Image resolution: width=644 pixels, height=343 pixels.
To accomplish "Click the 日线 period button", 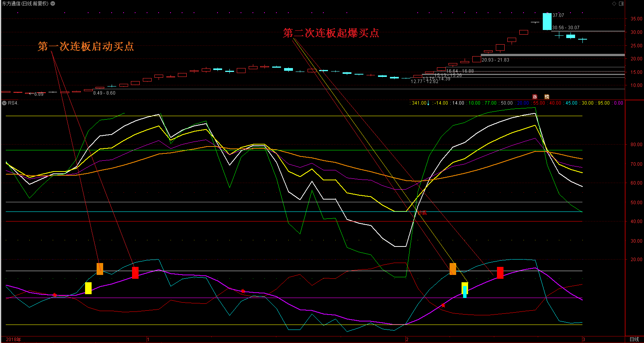I will point(634,339).
